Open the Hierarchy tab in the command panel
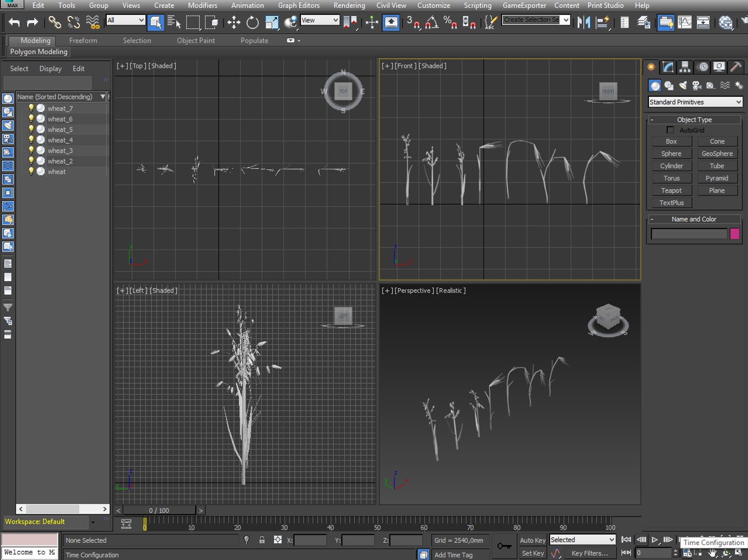 coord(685,67)
